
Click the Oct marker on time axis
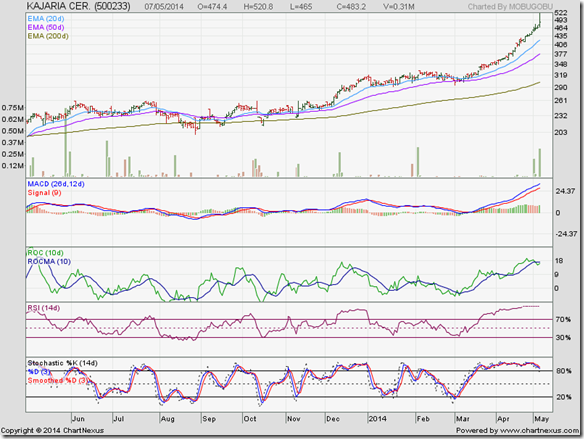pyautogui.click(x=250, y=419)
